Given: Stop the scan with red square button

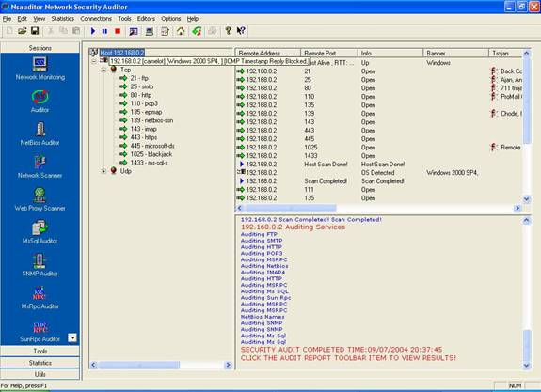Looking at the screenshot, I should 118,31.
